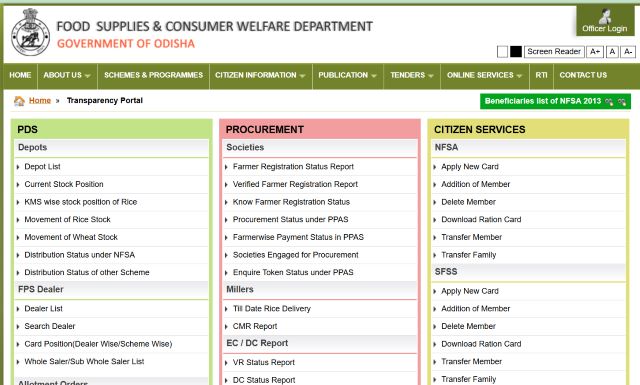
Task: Expand the Online Services dropdown menu
Action: pyautogui.click(x=484, y=76)
